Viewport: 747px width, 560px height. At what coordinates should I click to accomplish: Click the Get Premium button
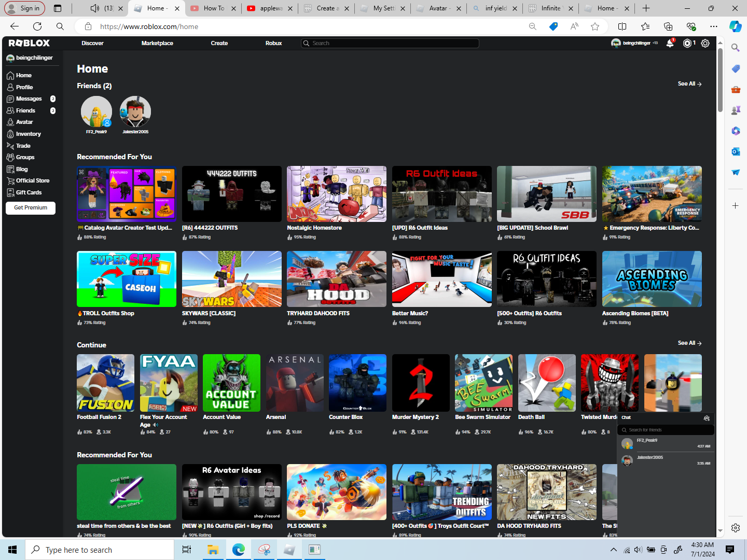(x=31, y=208)
